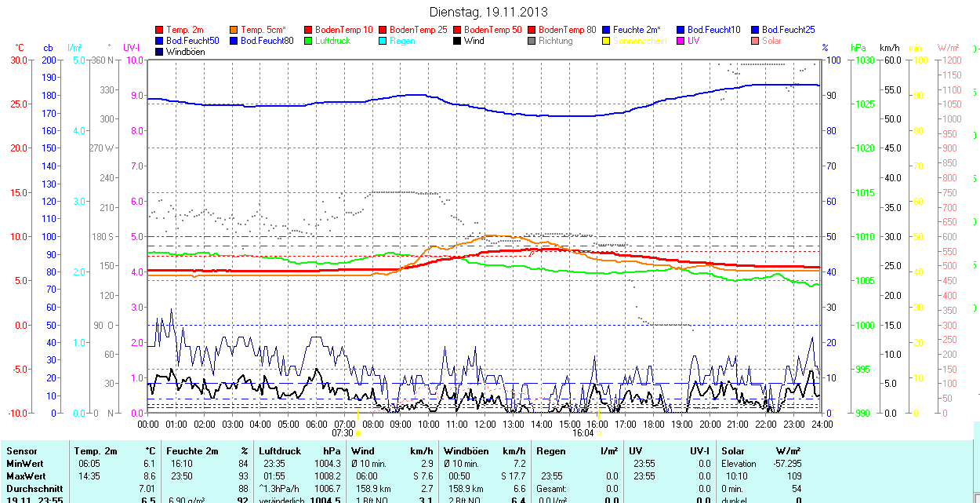Toggle the Solar legend label

(x=771, y=41)
